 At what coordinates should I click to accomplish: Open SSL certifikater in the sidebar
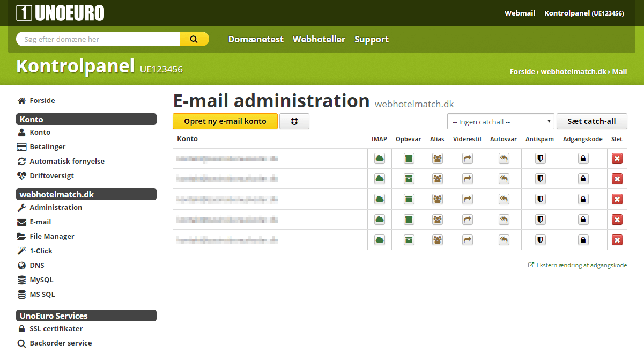(50, 329)
